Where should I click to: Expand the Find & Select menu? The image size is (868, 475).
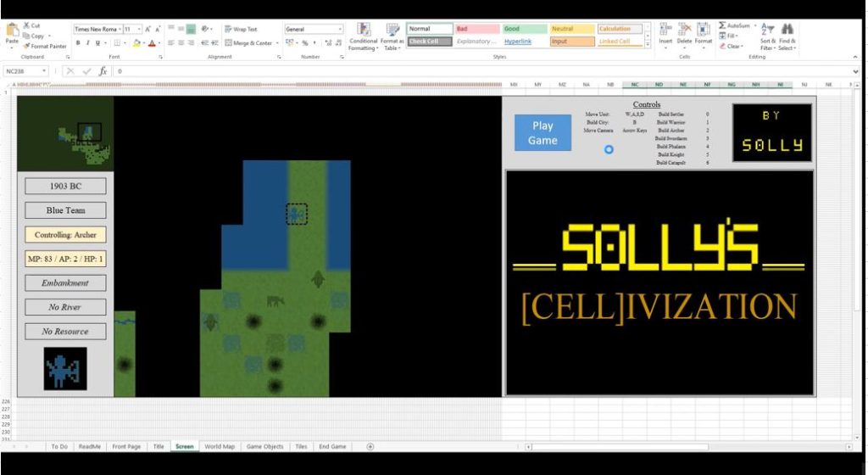[787, 36]
